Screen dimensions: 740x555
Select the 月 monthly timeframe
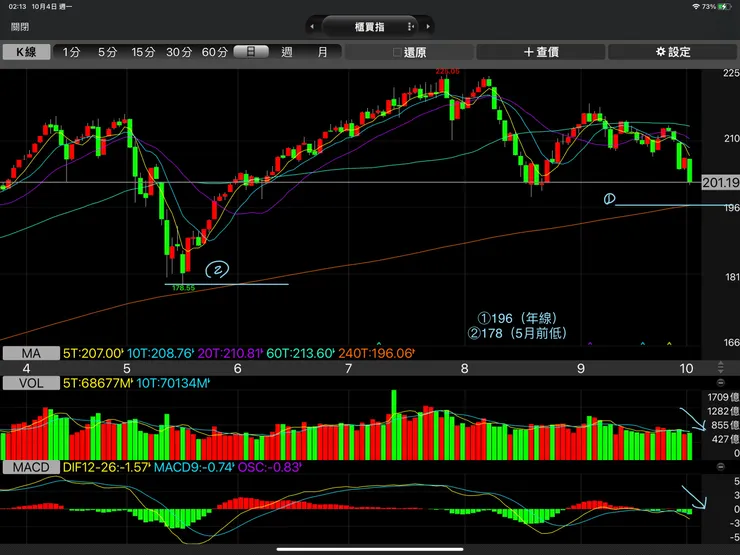tap(322, 52)
